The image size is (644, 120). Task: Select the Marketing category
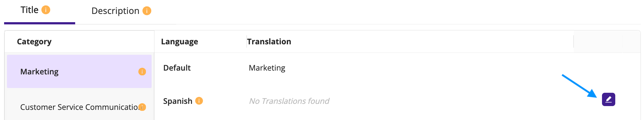tap(79, 72)
